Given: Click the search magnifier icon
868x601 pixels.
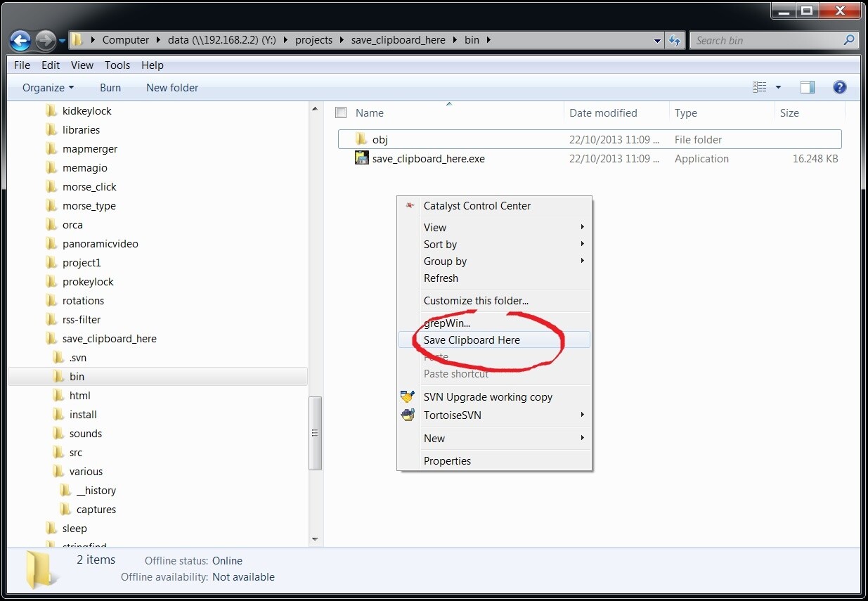Looking at the screenshot, I should [x=849, y=40].
